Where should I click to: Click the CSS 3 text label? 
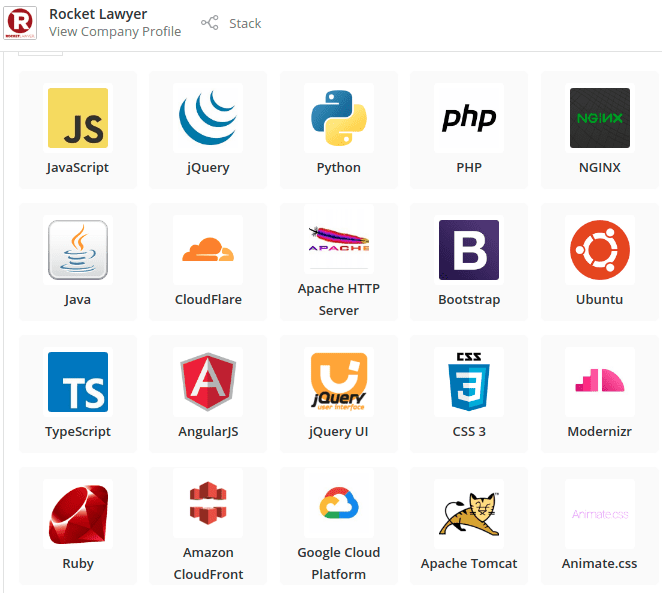click(469, 432)
